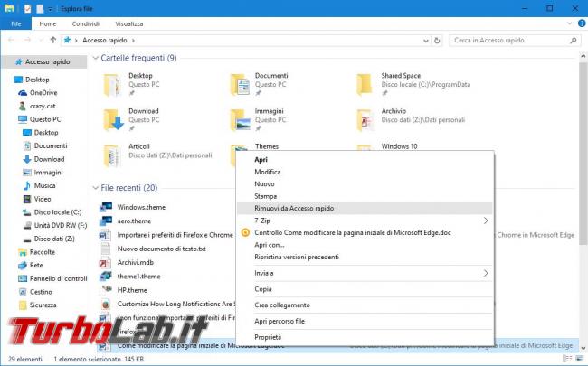588x366 pixels.
Task: Choose Nuovo in the context menu
Action: point(365,184)
